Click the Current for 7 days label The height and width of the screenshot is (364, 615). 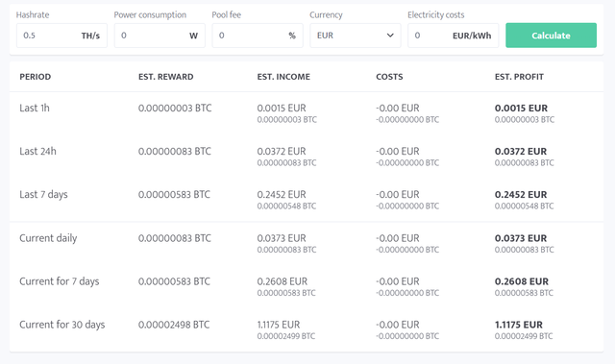[x=60, y=281]
